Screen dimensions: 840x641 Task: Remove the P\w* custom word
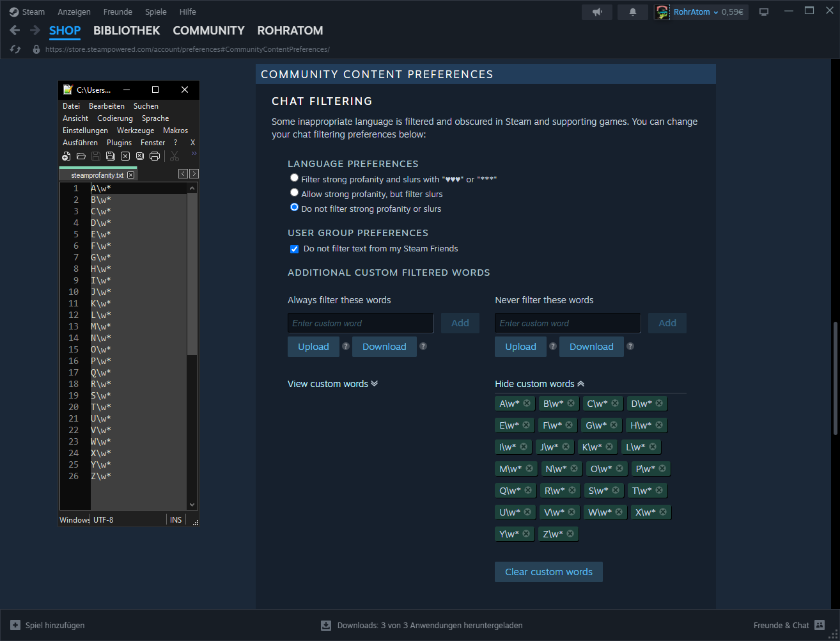pyautogui.click(x=662, y=468)
